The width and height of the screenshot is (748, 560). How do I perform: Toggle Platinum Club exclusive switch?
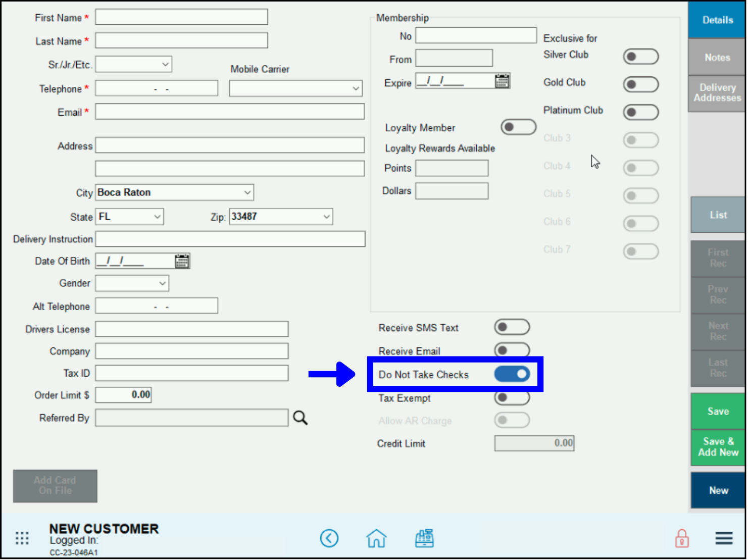640,112
